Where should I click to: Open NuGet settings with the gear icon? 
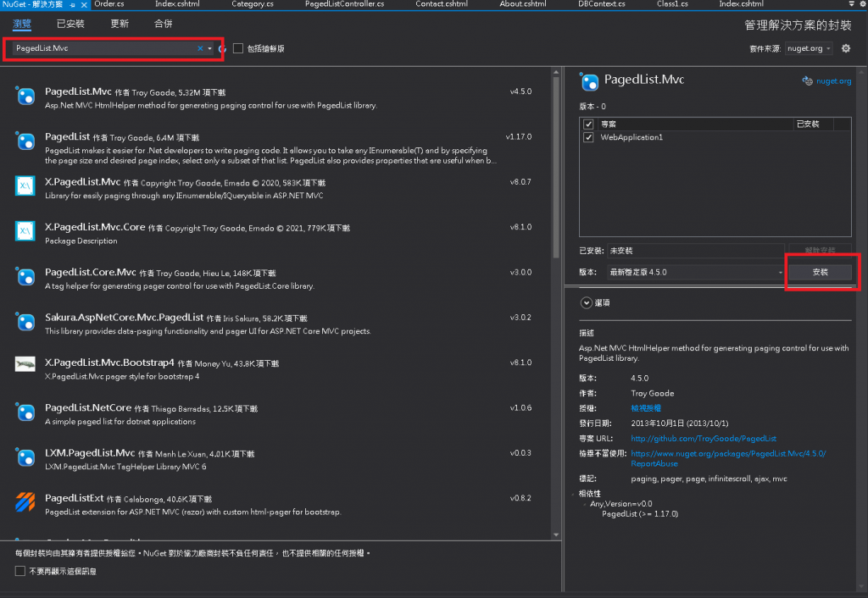tap(846, 48)
